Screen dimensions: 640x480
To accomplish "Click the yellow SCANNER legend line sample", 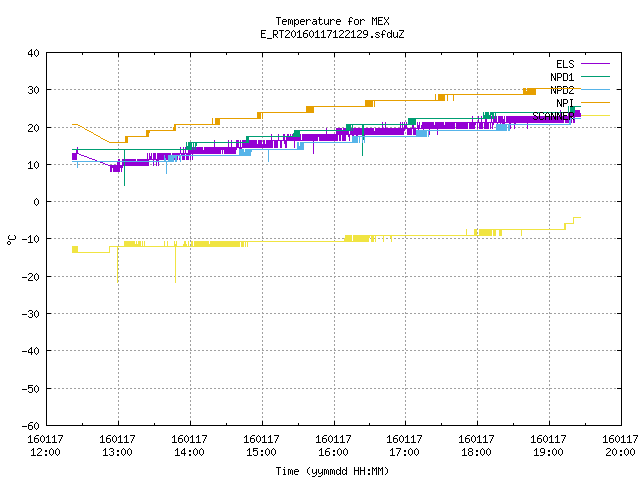I will [595, 116].
